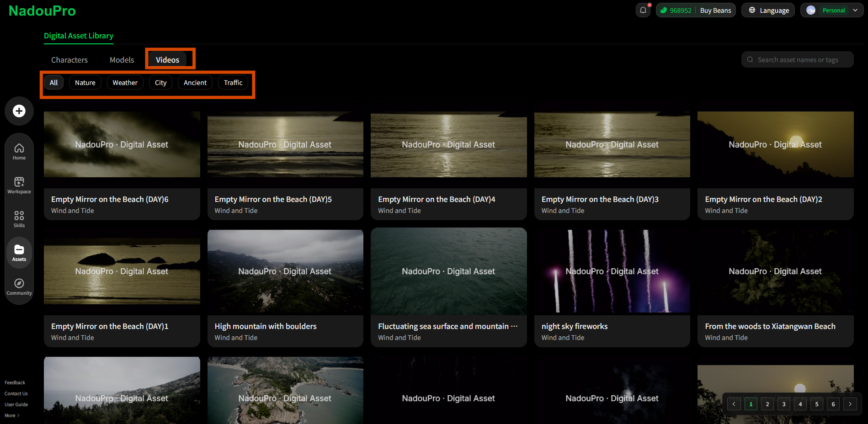This screenshot has width=868, height=424.
Task: Open the Contact Us link
Action: (16, 393)
